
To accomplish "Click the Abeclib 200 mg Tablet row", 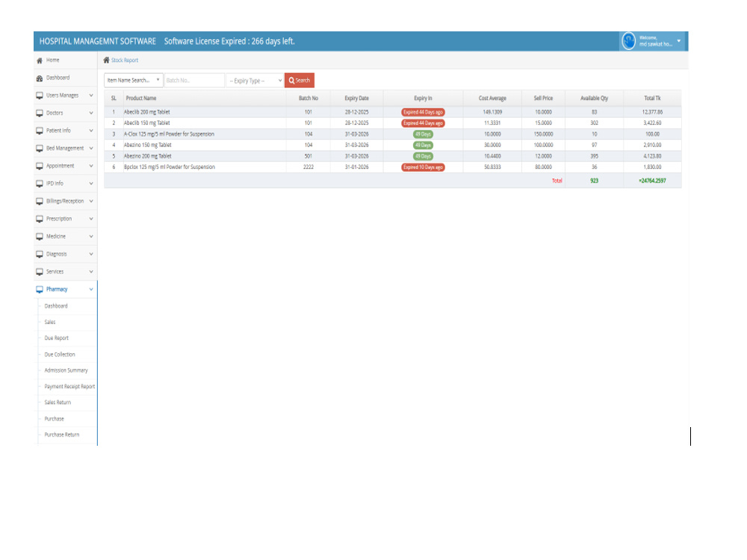I will 393,113.
